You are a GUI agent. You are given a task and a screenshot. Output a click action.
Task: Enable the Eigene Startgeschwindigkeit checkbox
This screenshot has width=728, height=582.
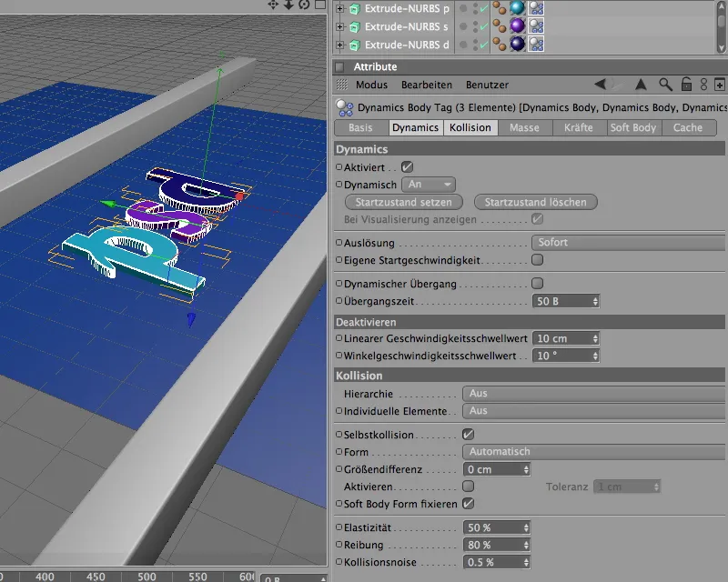[537, 260]
